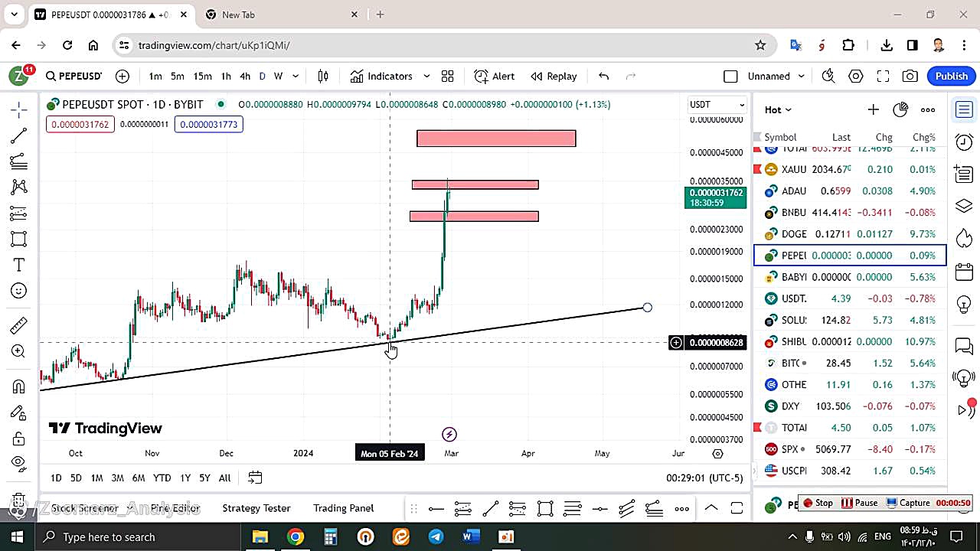Open the Fibonacci retracement tool group
This screenshot has width=980, height=551.
coord(19,161)
